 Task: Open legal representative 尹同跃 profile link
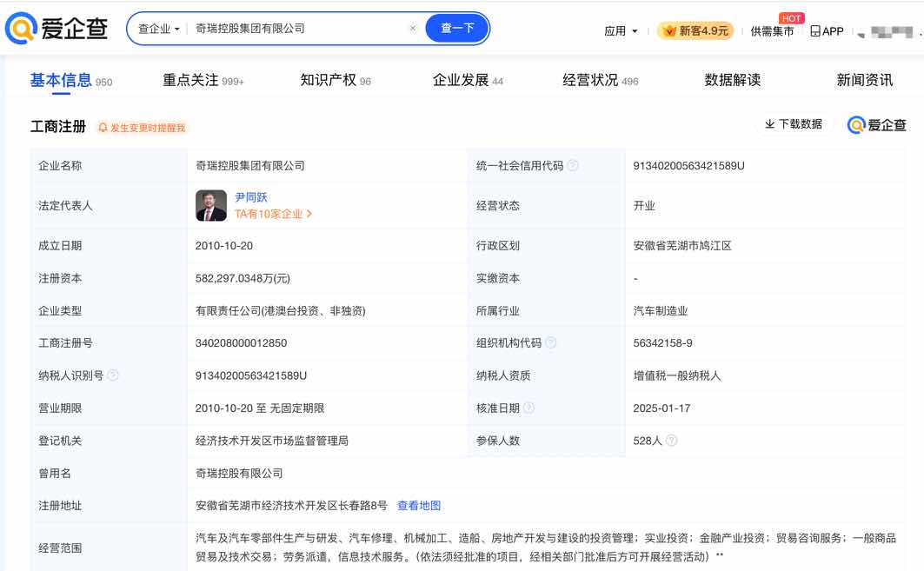pyautogui.click(x=252, y=196)
